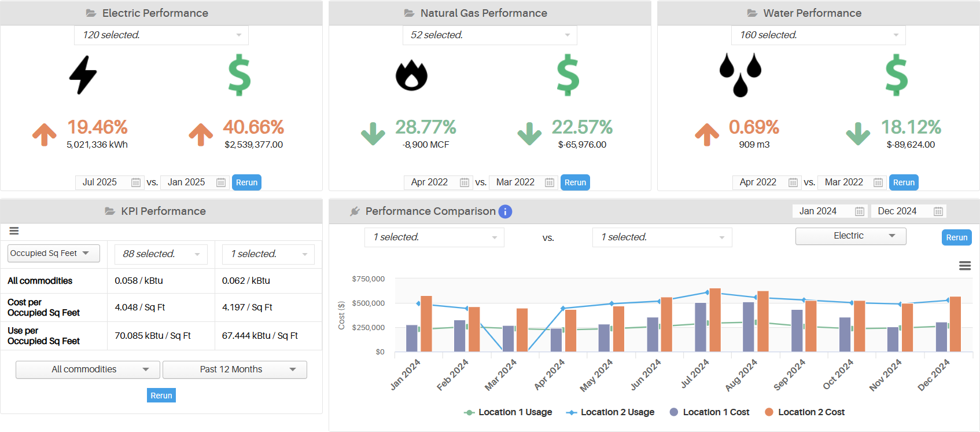
Task: Open calendar for Dec 2024 end date
Action: point(938,211)
